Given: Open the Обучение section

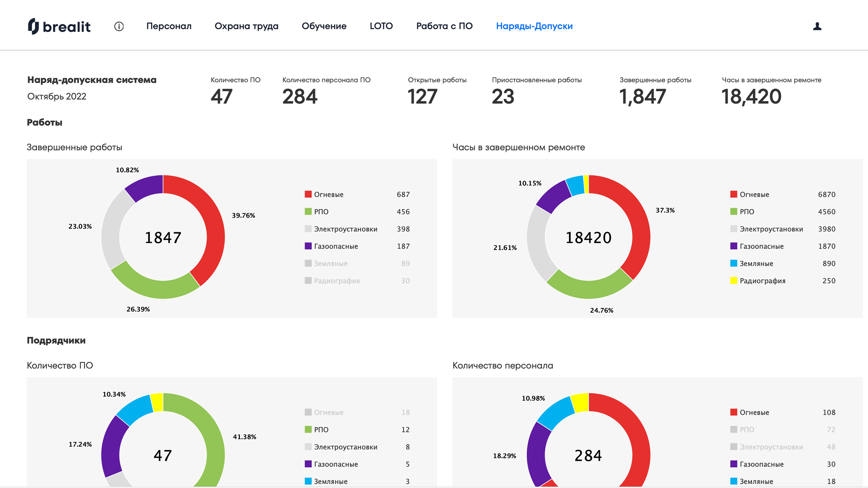Looking at the screenshot, I should click(x=324, y=26).
